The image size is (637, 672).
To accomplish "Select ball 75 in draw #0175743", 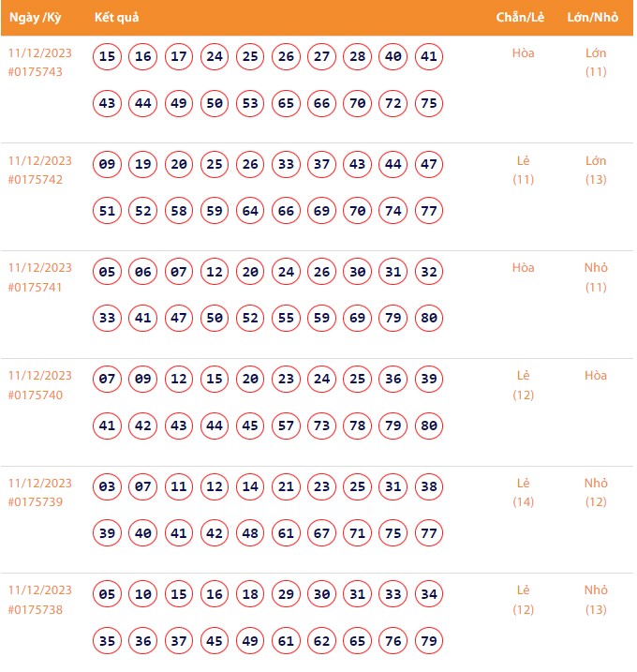I will click(x=429, y=103).
